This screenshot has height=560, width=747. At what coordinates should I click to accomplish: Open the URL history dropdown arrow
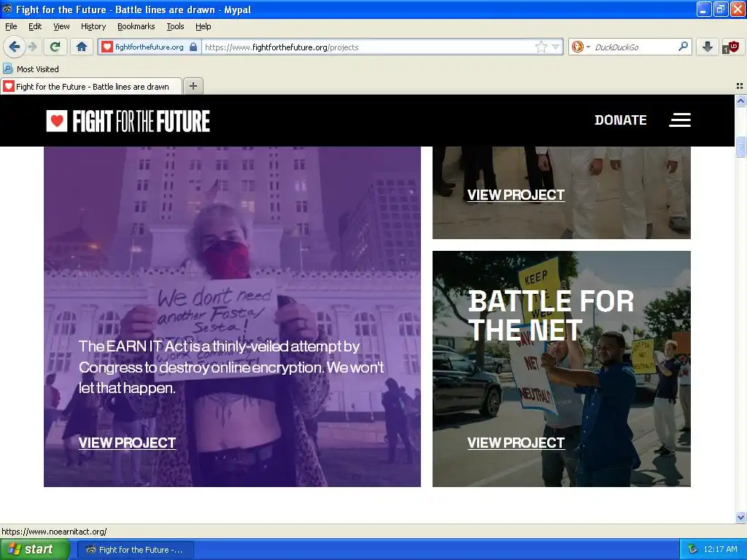[555, 47]
